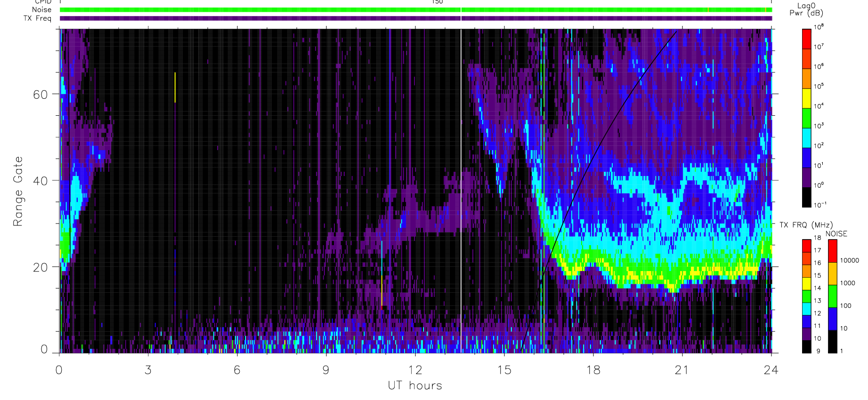Viewport: 868px width, 400px height.
Task: Click the 10000 label on NOISE scale
Action: pos(850,260)
